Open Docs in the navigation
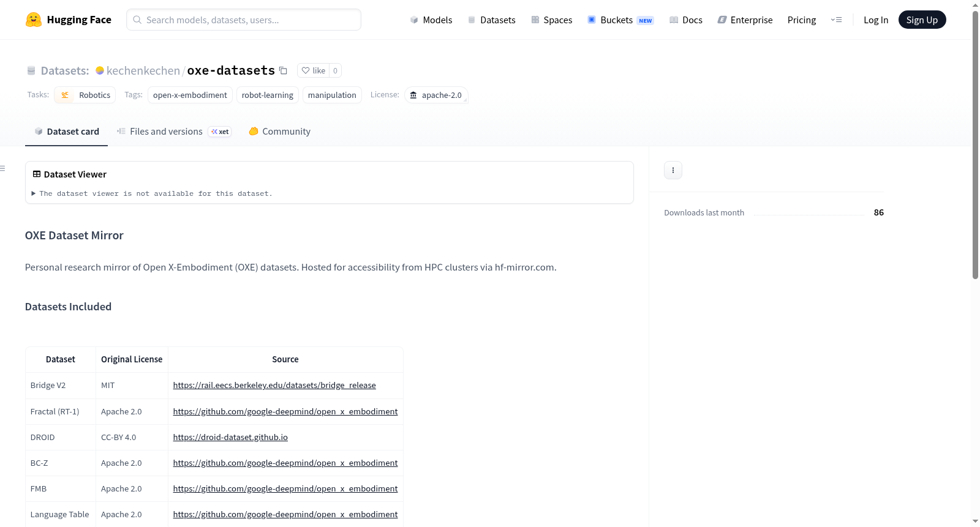 point(686,20)
